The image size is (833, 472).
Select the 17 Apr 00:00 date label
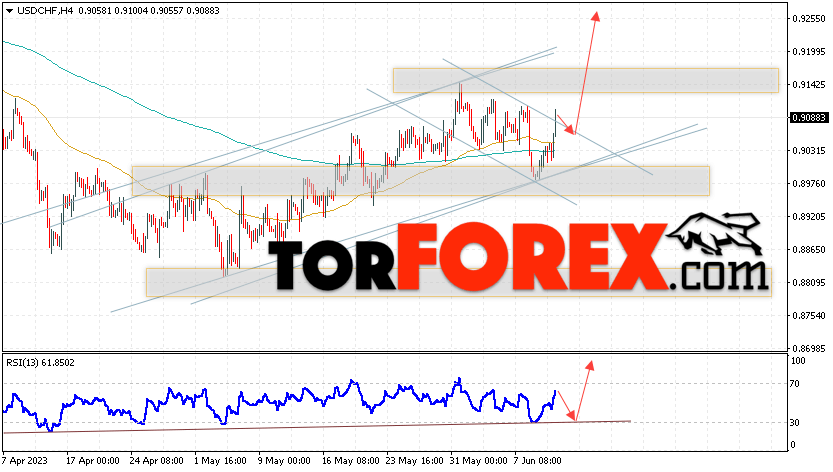[92, 460]
